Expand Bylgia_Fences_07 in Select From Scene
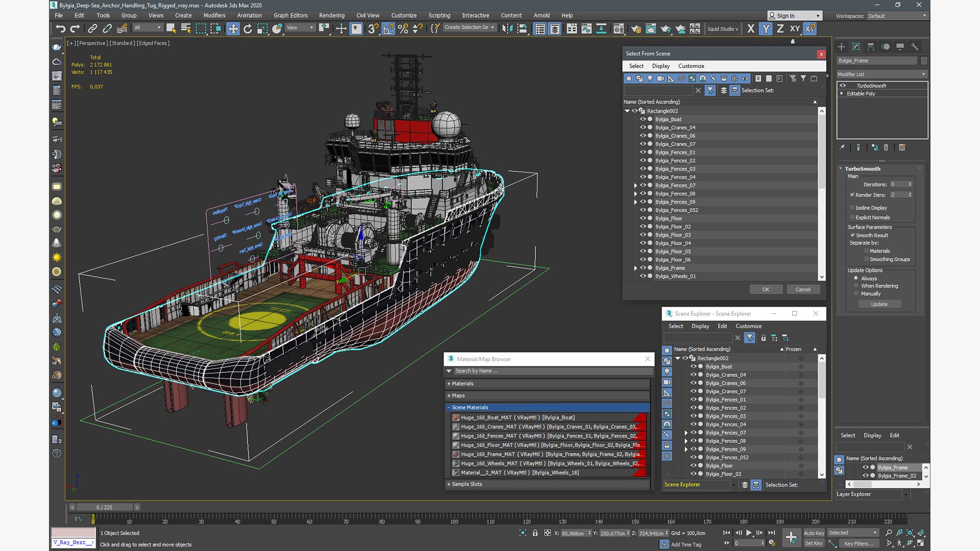The height and width of the screenshot is (551, 980). [635, 186]
